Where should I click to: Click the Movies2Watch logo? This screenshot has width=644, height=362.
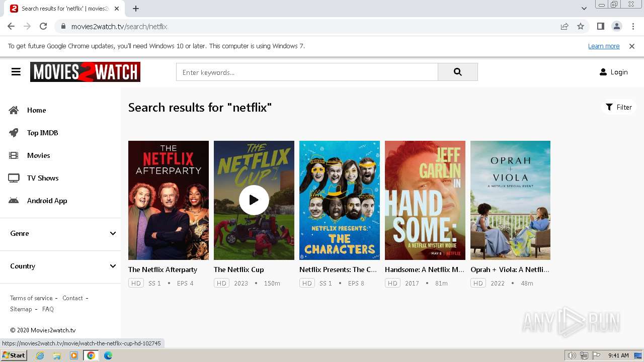tap(85, 72)
